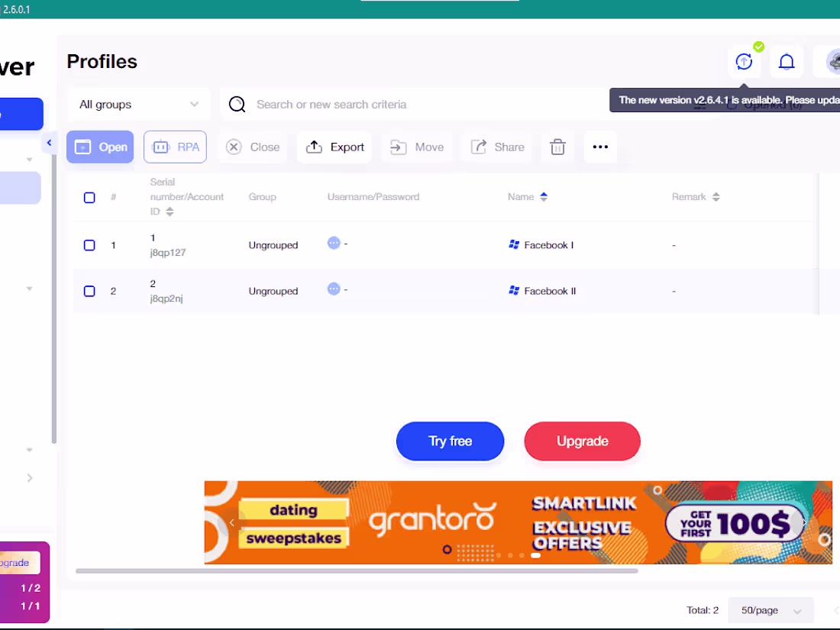Image resolution: width=840 pixels, height=630 pixels.
Task: Expand the third sidebar section arrow
Action: coord(30,450)
